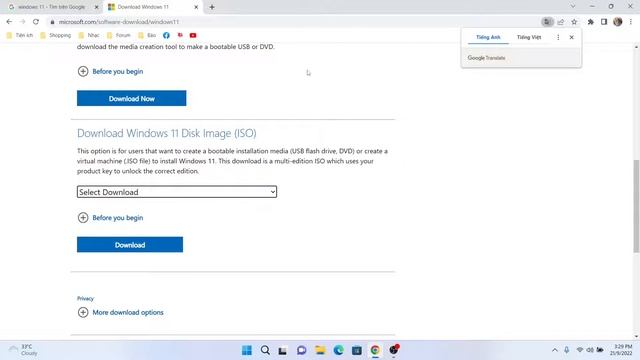Reload the current page
The image size is (640, 360).
tap(36, 22)
